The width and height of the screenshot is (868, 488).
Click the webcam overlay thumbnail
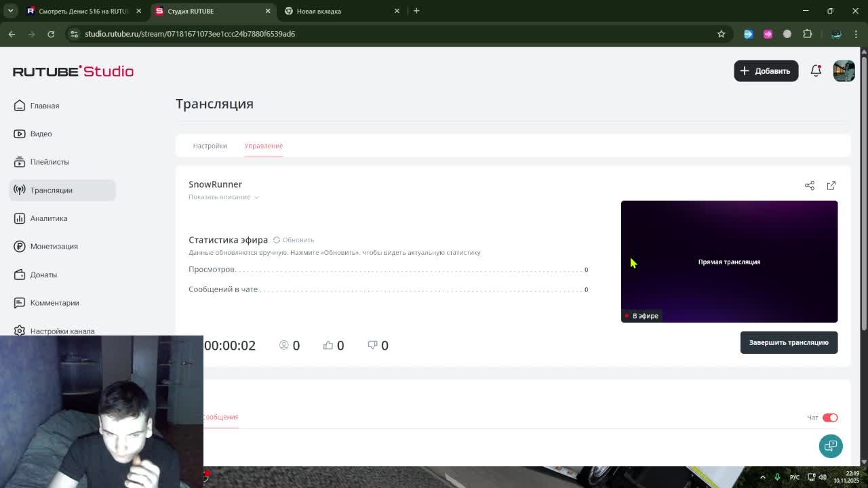point(102,412)
